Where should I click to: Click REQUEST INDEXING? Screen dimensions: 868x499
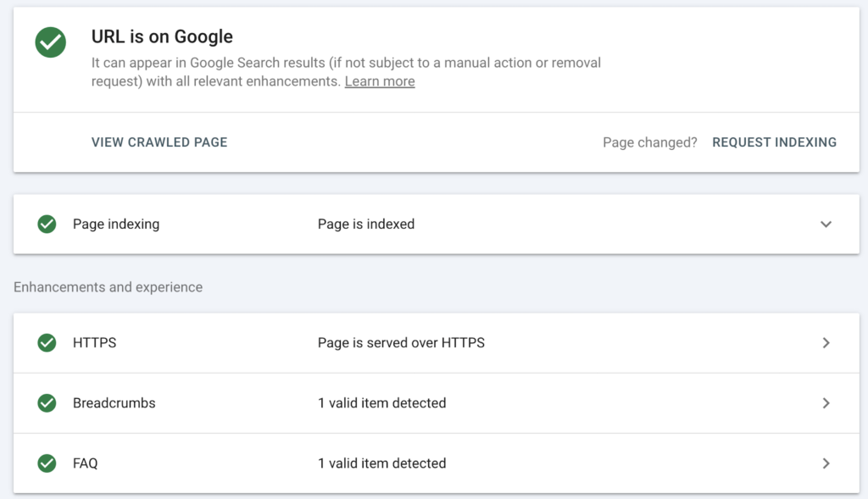coord(774,141)
